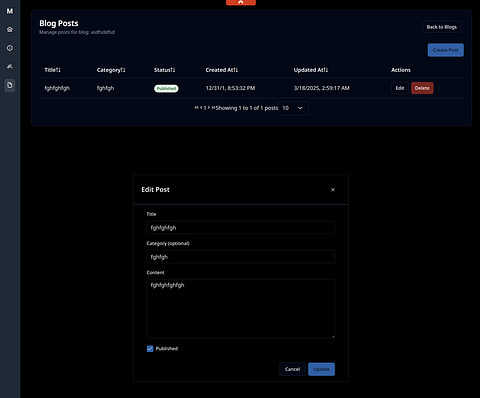Viewport: 480px width, 398px height.
Task: Click the circular clock icon in sidebar
Action: (x=10, y=48)
